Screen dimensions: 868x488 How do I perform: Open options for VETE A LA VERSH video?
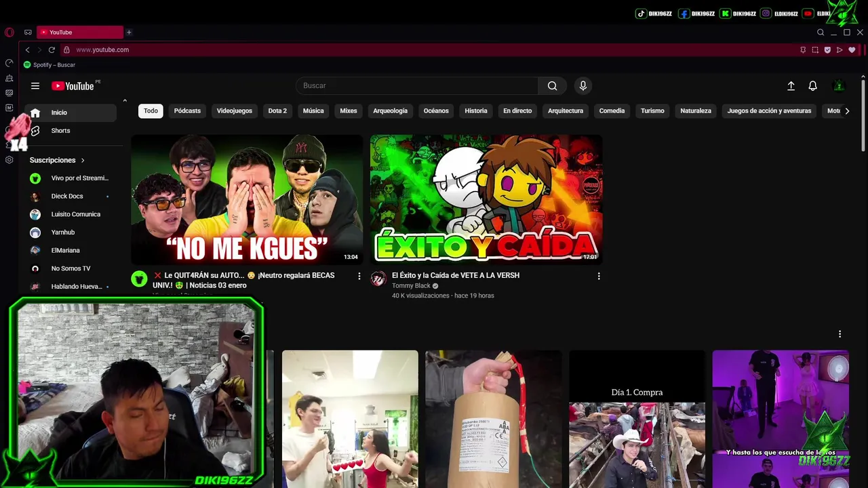tap(599, 276)
